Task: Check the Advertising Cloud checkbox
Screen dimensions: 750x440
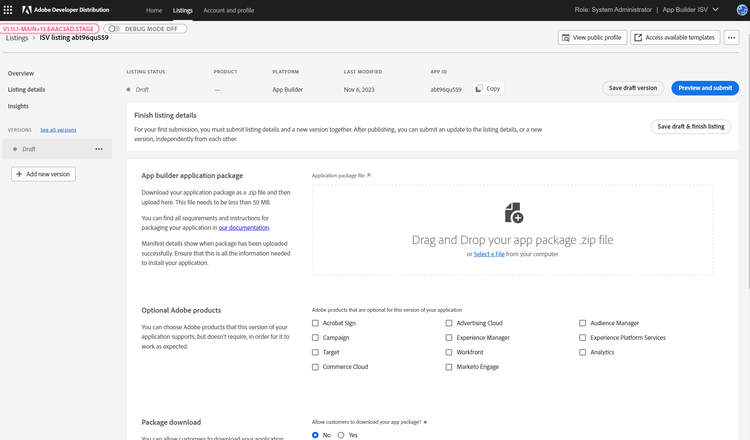Action: point(449,323)
